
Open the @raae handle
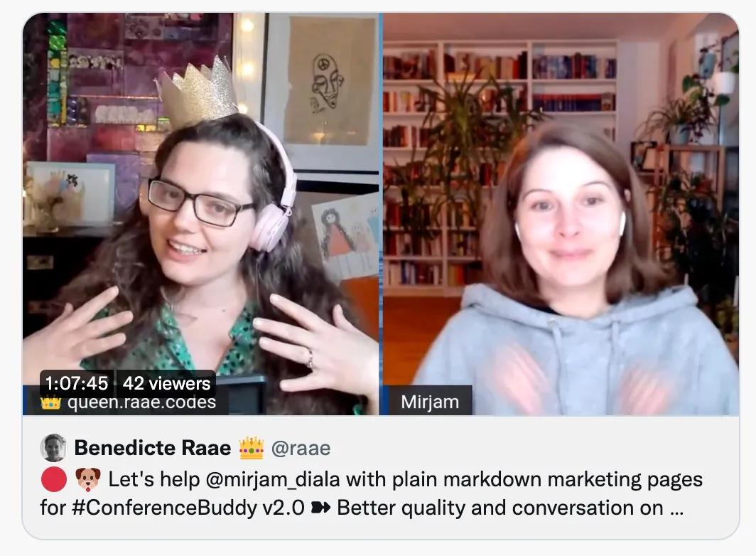(301, 448)
